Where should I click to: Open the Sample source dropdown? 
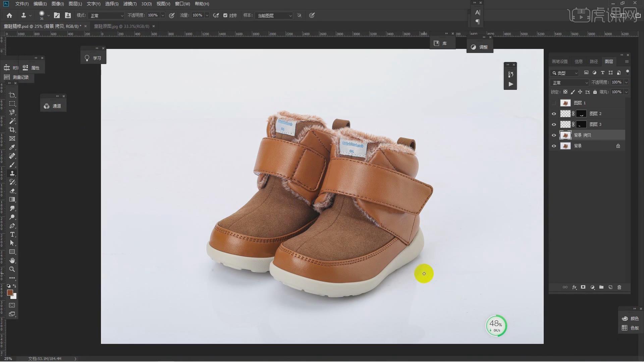pyautogui.click(x=274, y=15)
